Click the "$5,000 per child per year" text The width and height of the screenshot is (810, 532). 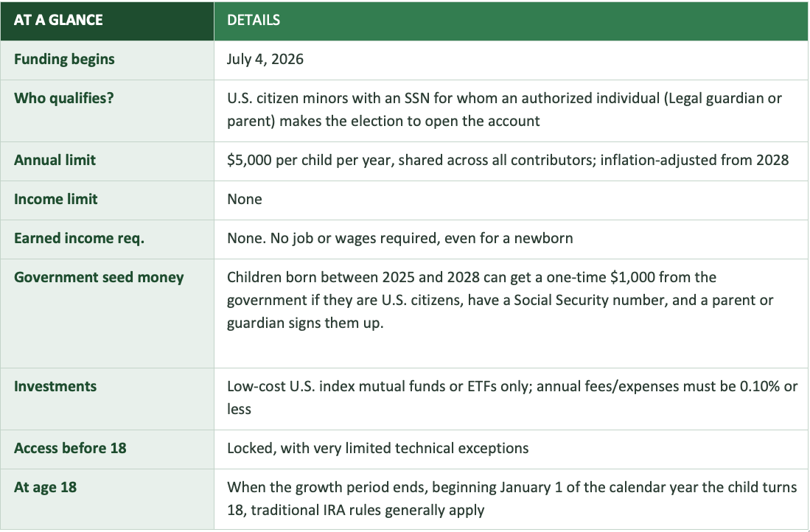pyautogui.click(x=310, y=159)
